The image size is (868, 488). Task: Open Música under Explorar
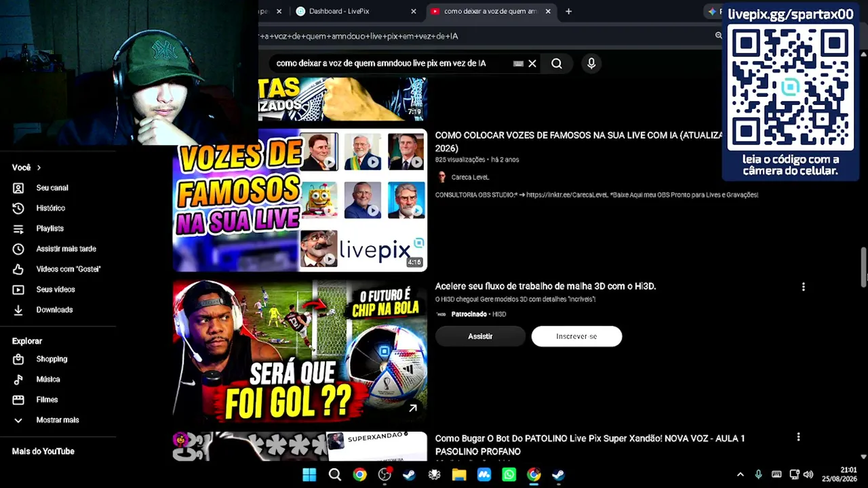click(48, 380)
